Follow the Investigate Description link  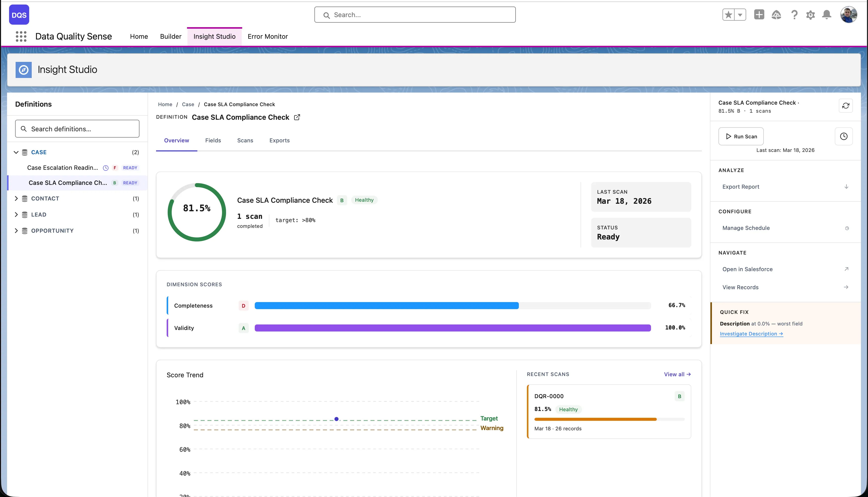[751, 334]
